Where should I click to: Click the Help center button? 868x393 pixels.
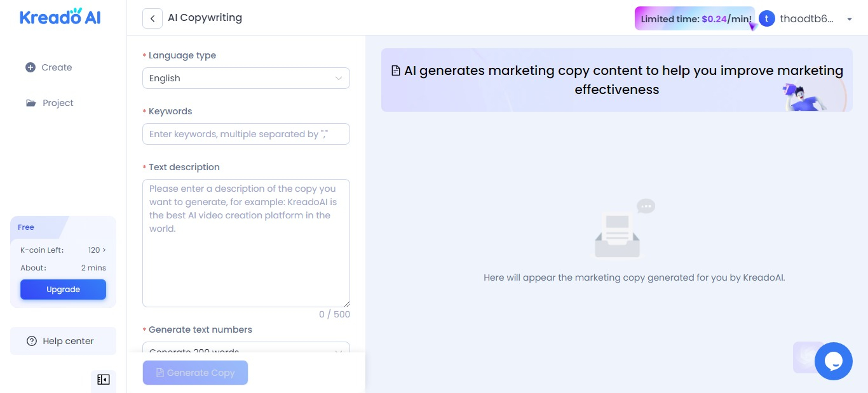coord(63,341)
